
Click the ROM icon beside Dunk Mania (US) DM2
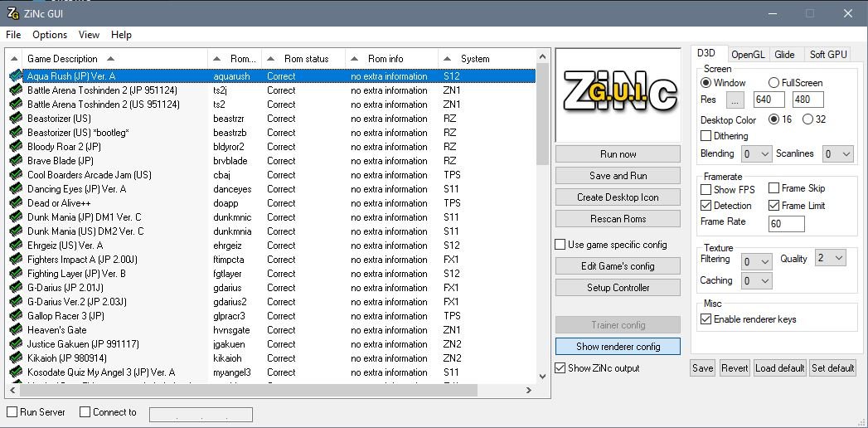tap(16, 231)
